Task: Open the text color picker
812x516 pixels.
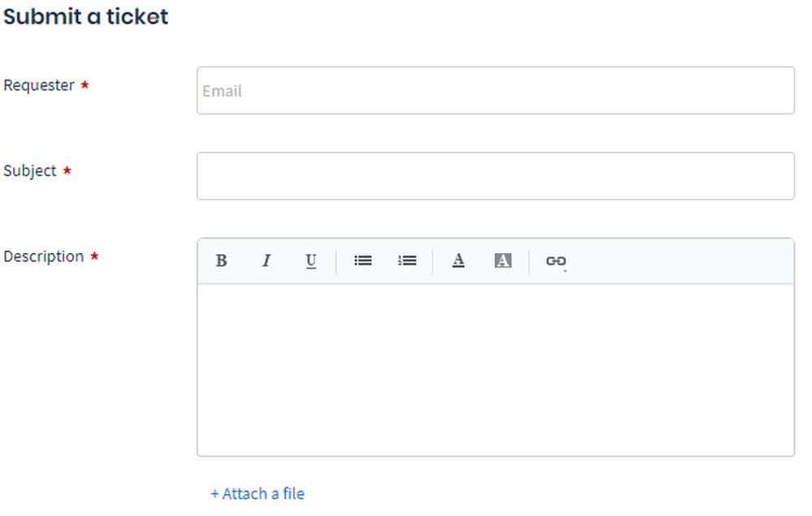Action: pyautogui.click(x=459, y=260)
